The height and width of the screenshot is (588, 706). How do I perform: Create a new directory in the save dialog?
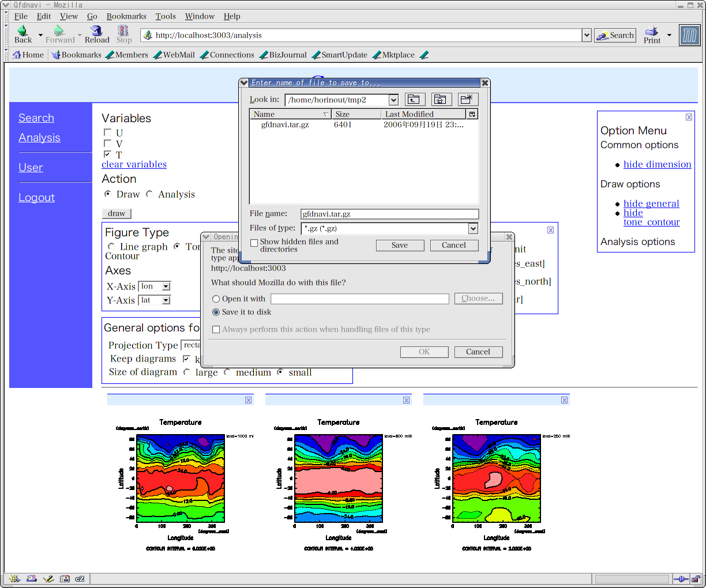(468, 100)
